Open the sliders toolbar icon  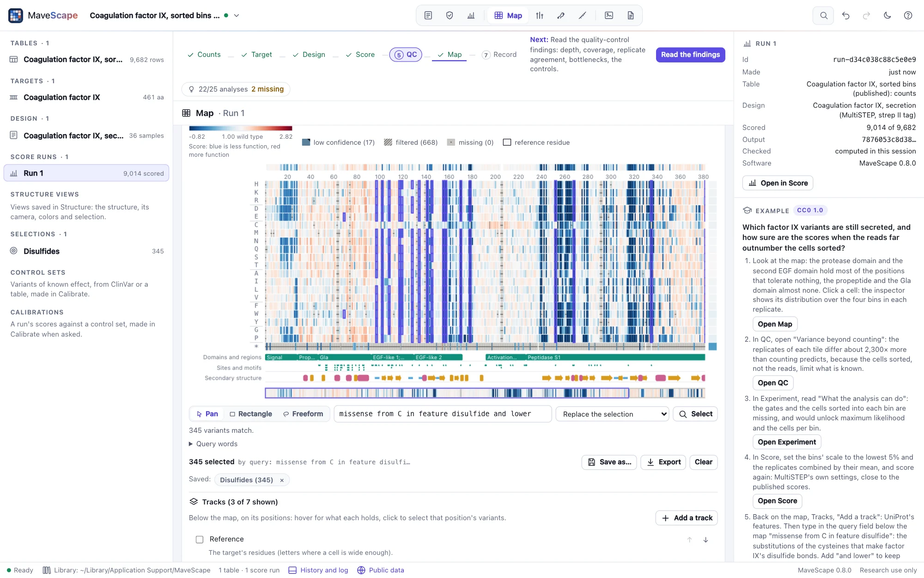point(539,15)
